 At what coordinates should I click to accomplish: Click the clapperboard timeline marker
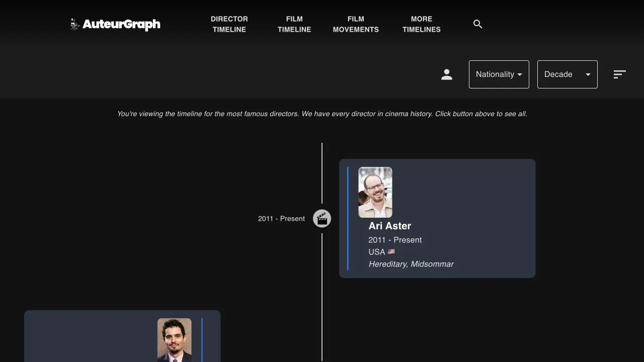322,219
